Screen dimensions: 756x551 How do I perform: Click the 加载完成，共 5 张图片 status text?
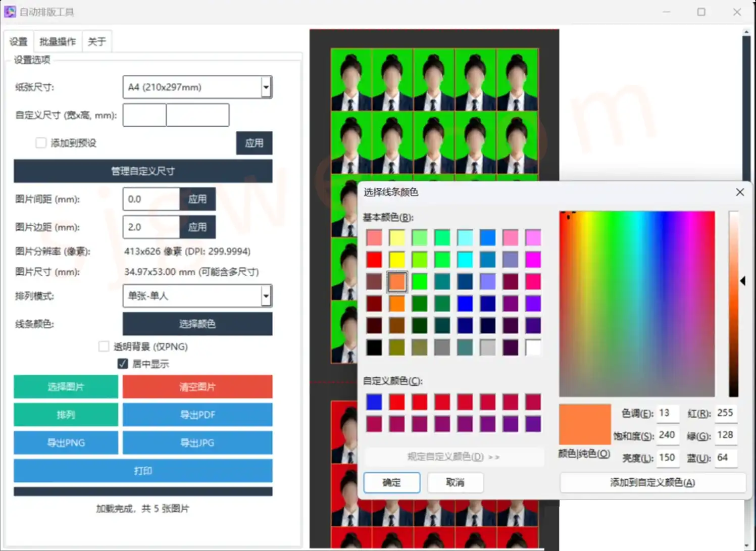[x=143, y=509]
